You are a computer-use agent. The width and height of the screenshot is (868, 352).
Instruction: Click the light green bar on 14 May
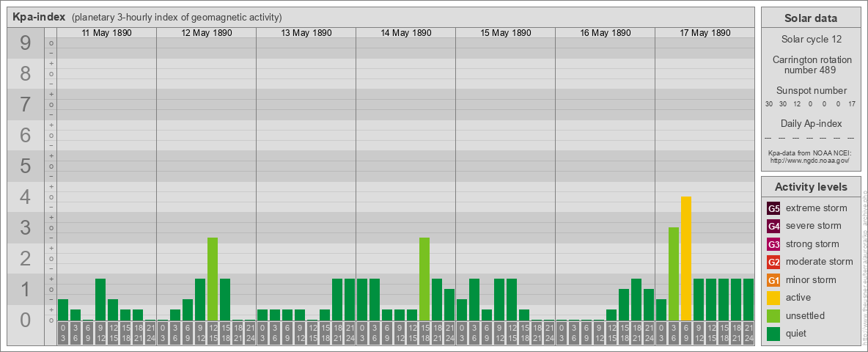point(424,279)
